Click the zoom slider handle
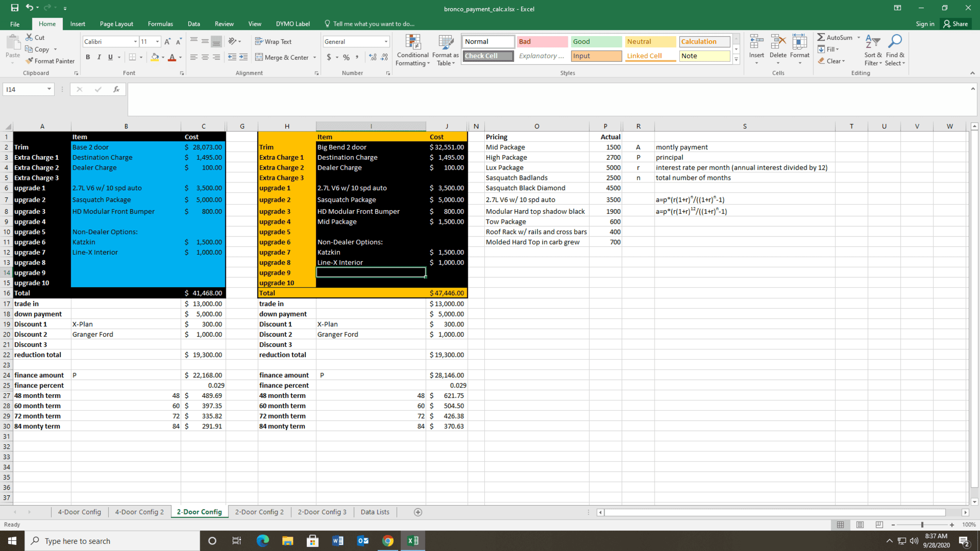980x551 pixels. pos(922,525)
